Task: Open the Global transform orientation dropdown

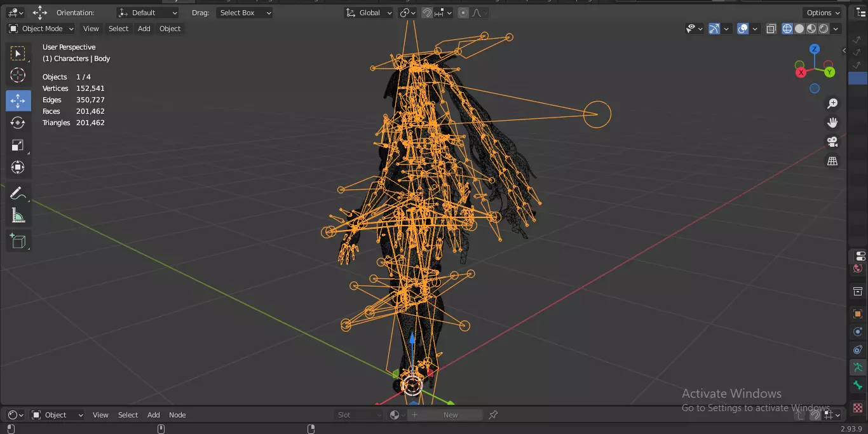Action: [369, 13]
